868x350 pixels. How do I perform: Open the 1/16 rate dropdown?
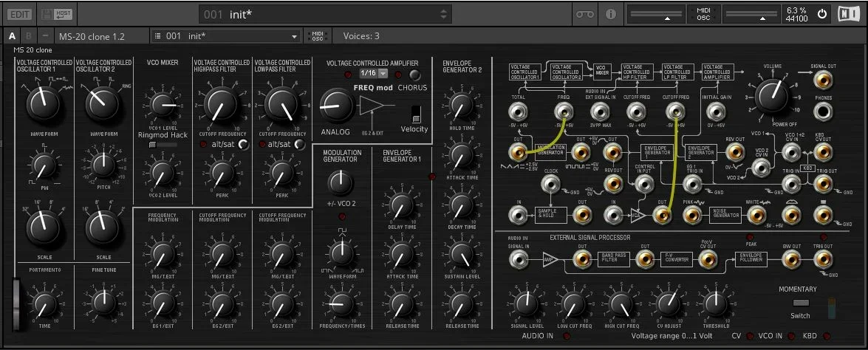(x=377, y=74)
